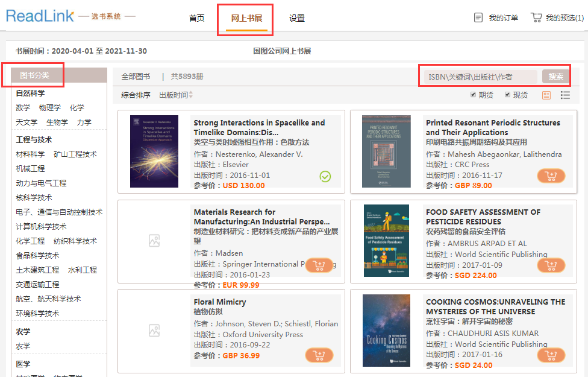Select 环境科学技术 category

(37, 314)
